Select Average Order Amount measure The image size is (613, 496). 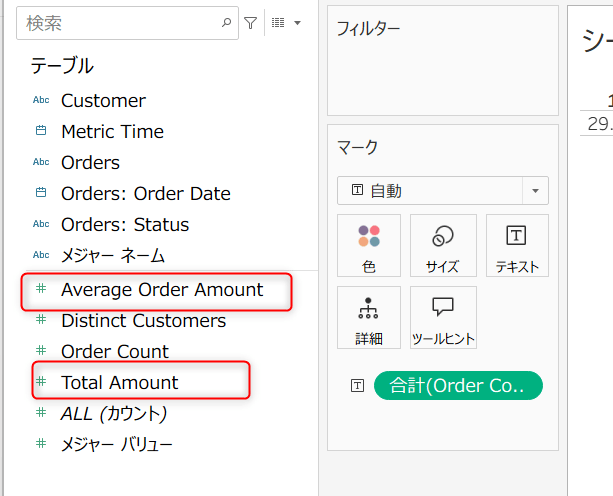(162, 290)
